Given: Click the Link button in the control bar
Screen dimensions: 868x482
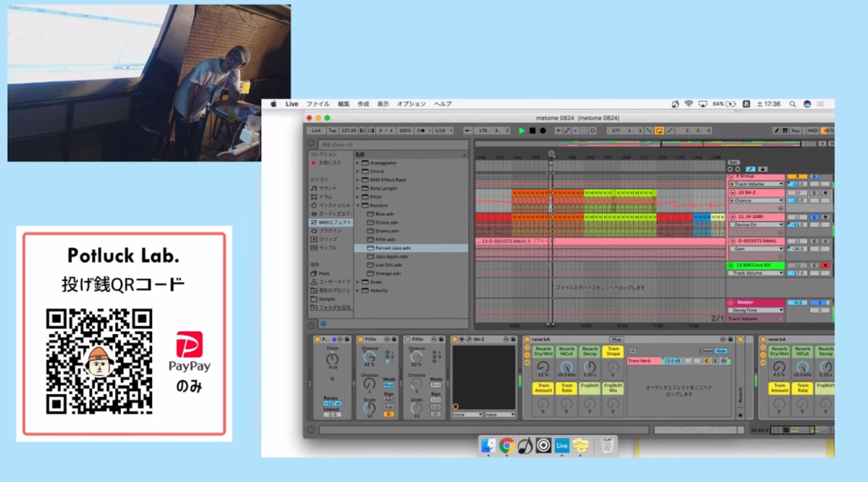Looking at the screenshot, I should click(x=316, y=131).
